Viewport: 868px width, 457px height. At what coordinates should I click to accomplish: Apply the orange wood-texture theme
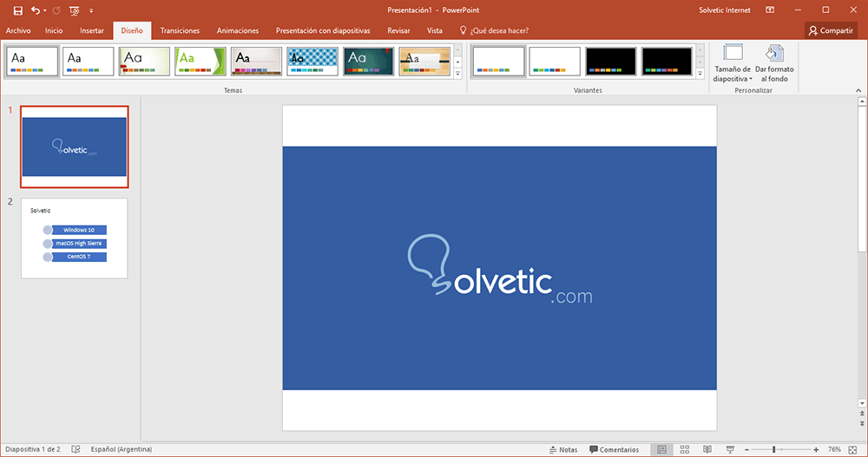pyautogui.click(x=424, y=61)
